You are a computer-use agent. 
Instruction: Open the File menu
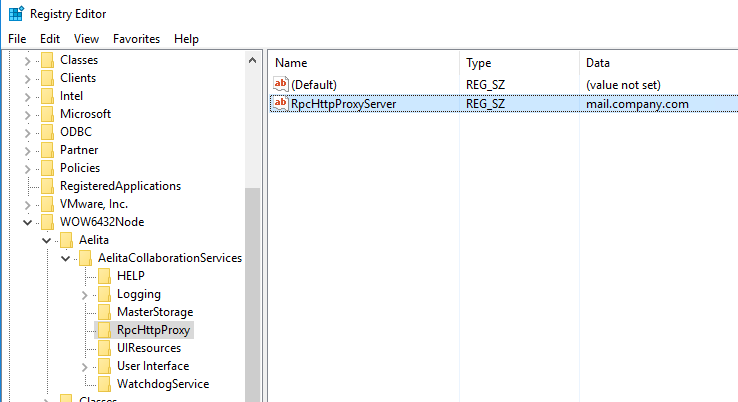pos(17,39)
